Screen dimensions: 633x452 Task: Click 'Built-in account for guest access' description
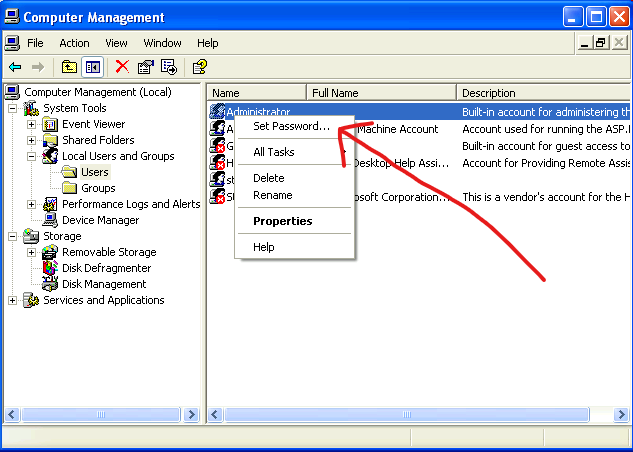click(x=546, y=146)
